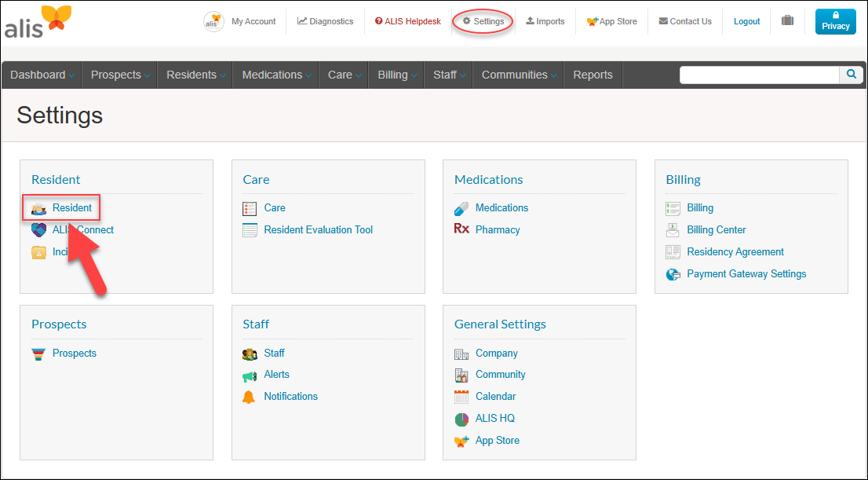Click the ALIS Connect heart icon
This screenshot has height=480, width=868.
coord(38,230)
